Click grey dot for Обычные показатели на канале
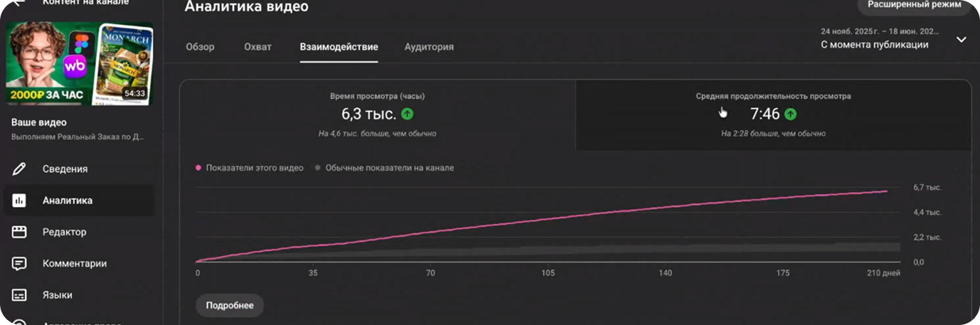The height and width of the screenshot is (325, 980). pos(317,169)
